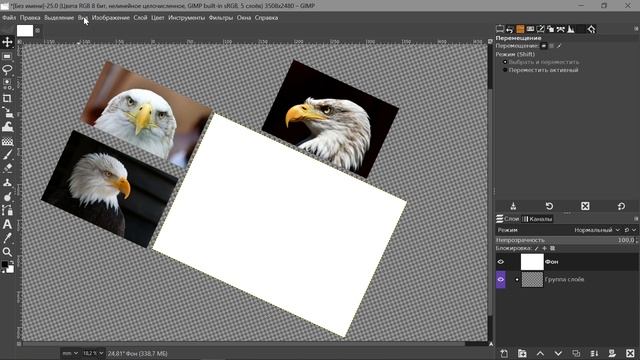Select the Rectangle Select tool
Image resolution: width=640 pixels, height=360 pixels.
tap(7, 56)
